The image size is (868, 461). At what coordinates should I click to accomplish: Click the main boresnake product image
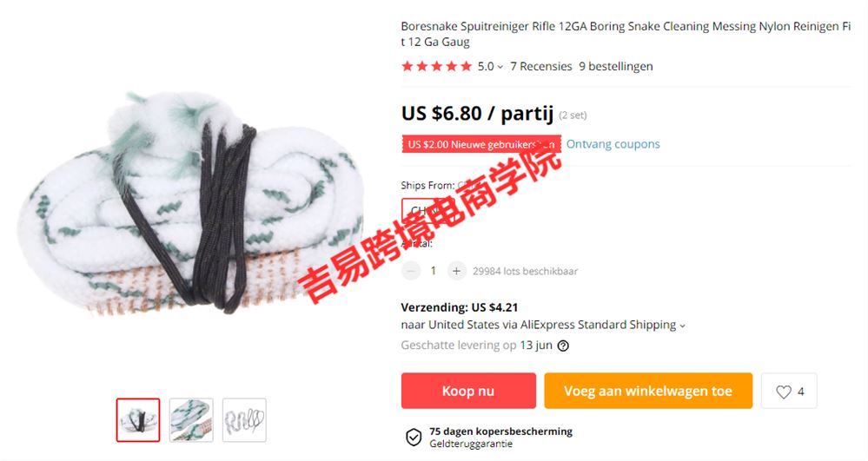tap(191, 204)
